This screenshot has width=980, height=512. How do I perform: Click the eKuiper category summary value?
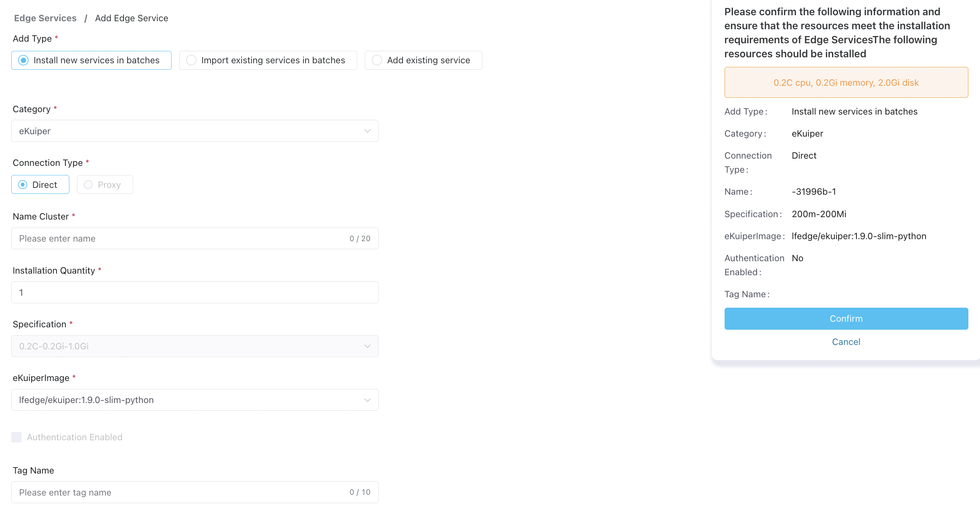pos(807,133)
